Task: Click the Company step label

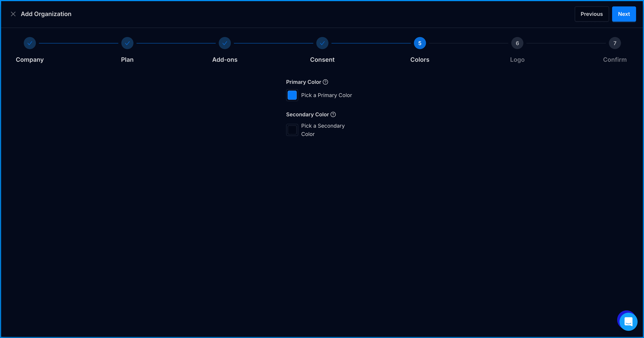Action: pos(30,60)
